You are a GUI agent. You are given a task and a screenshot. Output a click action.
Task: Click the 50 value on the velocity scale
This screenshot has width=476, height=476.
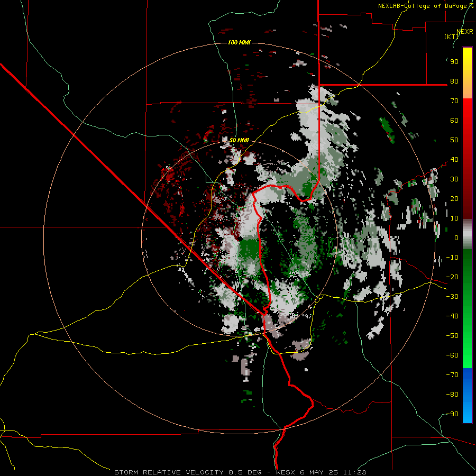point(454,140)
